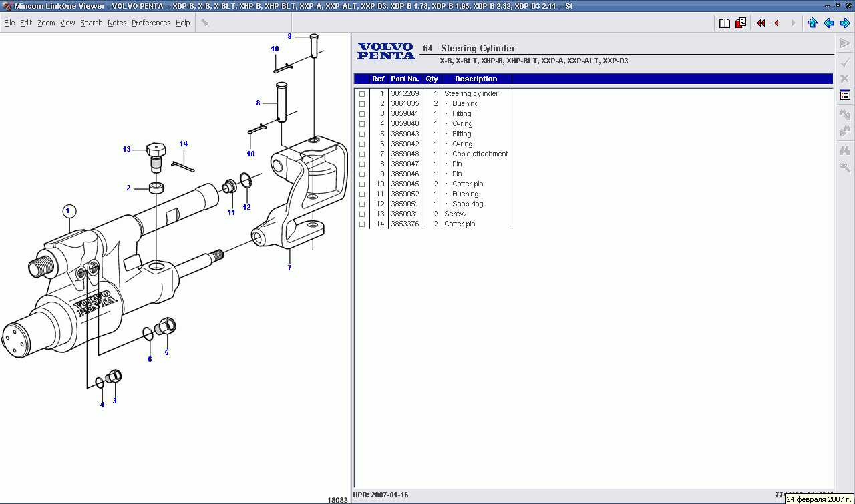Click the blue up arrow icon

[x=812, y=23]
